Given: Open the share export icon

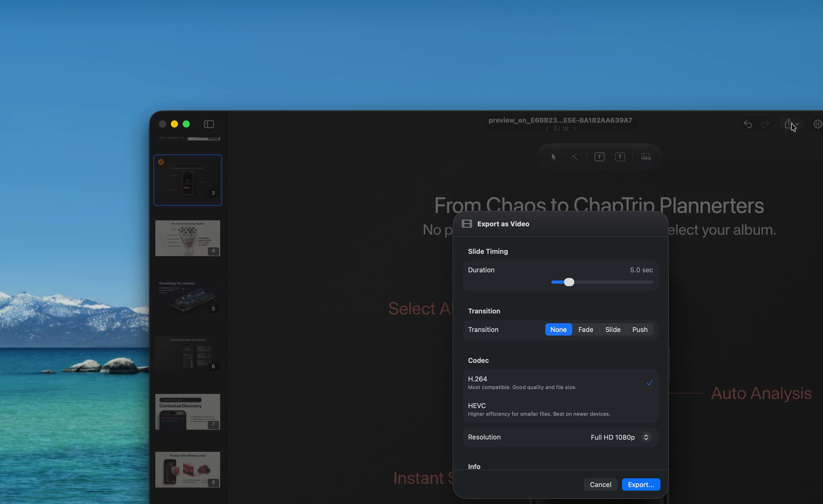Looking at the screenshot, I should pos(788,124).
